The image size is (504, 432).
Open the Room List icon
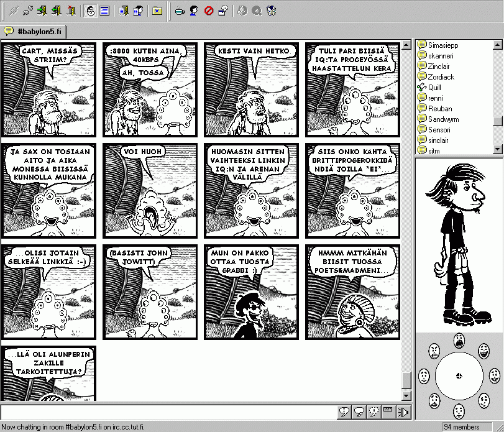124,11
